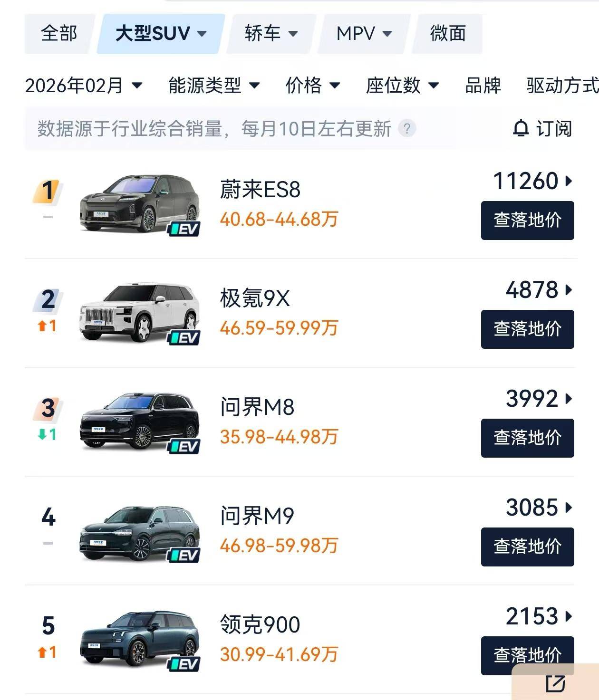Click arrow beside 2153 sales figure
The width and height of the screenshot is (599, 700).
click(569, 616)
